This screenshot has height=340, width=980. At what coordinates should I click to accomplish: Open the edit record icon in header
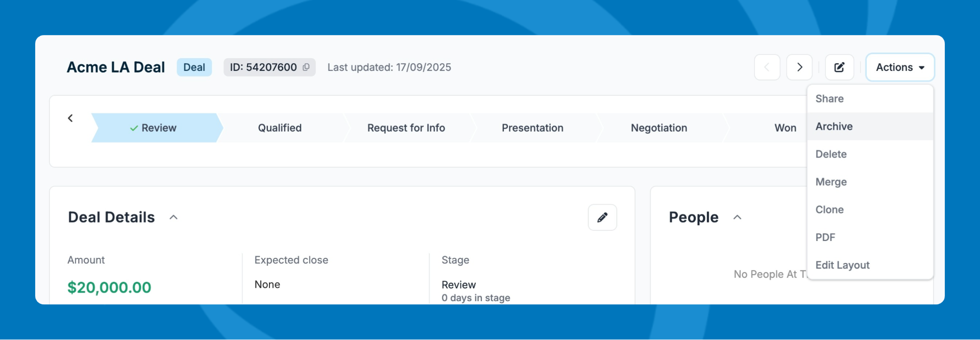pyautogui.click(x=839, y=67)
